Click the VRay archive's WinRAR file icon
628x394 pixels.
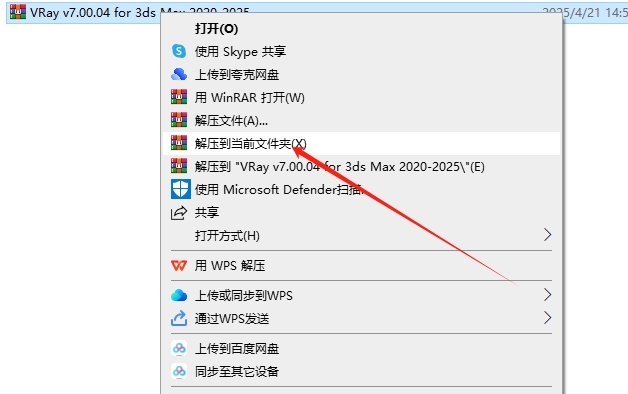pyautogui.click(x=18, y=12)
